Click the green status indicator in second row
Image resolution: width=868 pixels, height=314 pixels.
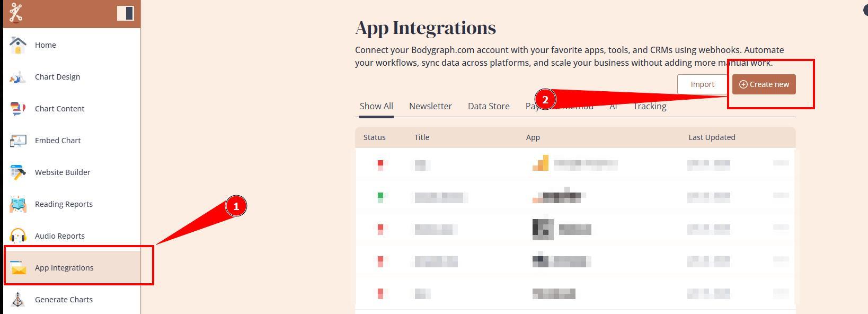click(380, 197)
